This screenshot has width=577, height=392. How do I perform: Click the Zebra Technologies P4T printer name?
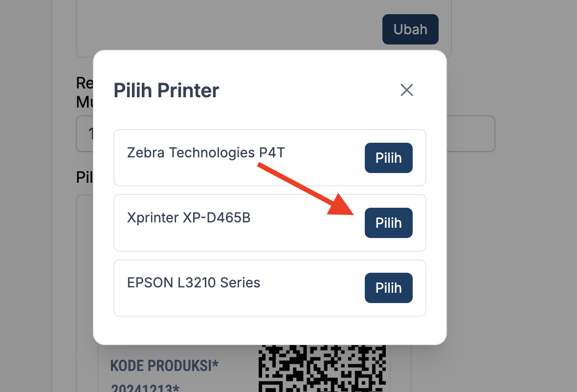[205, 153]
